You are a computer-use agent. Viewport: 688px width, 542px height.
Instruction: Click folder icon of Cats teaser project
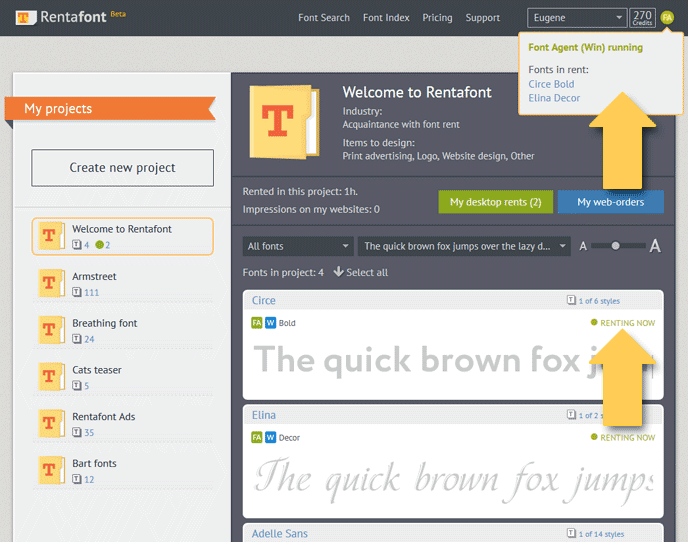pyautogui.click(x=51, y=377)
